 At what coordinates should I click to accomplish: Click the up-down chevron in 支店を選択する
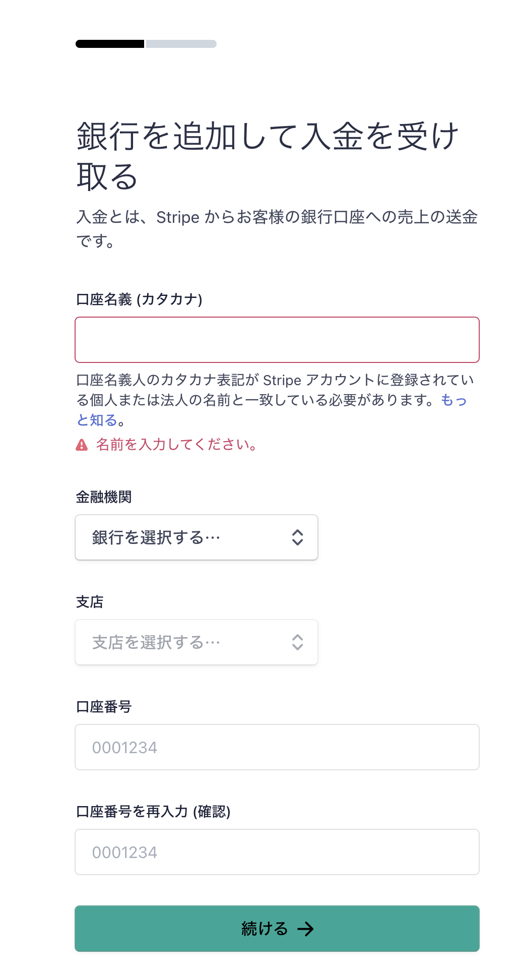point(297,642)
